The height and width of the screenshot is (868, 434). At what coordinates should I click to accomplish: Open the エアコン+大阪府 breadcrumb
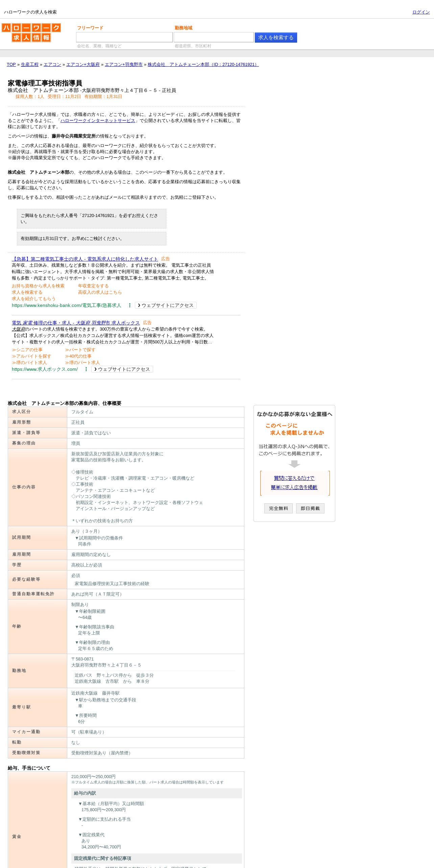83,65
